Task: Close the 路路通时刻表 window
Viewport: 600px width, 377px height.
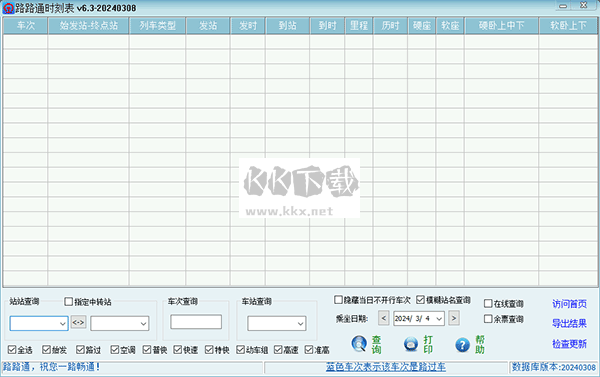Action: [x=584, y=5]
